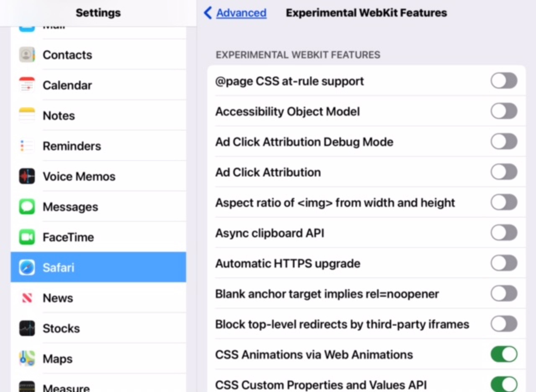Toggle Accessibility Object Model switch
536x392 pixels.
click(x=504, y=111)
